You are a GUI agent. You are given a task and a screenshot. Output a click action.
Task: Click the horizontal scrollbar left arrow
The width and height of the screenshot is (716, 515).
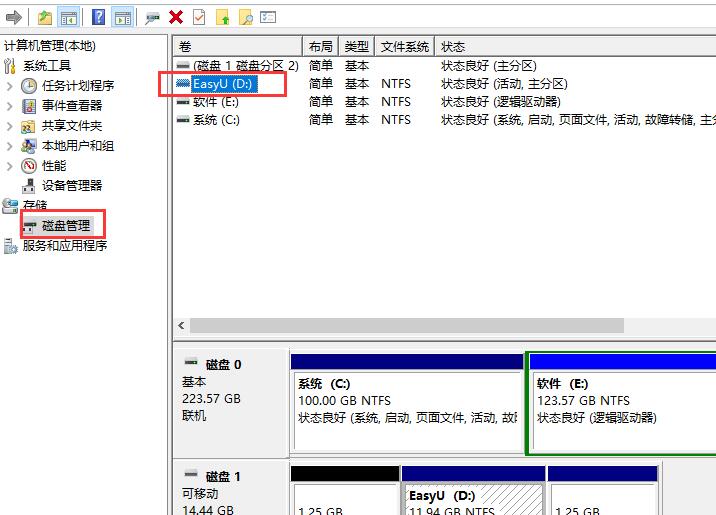181,326
